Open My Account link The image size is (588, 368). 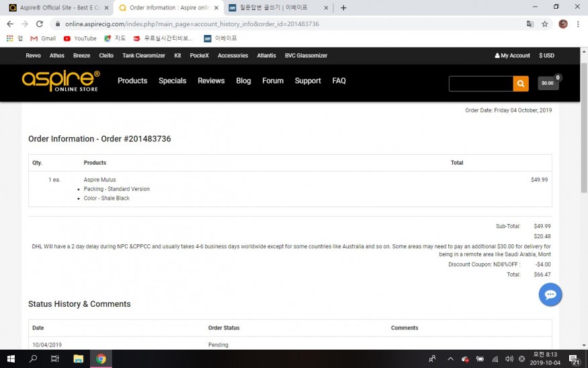click(x=512, y=56)
